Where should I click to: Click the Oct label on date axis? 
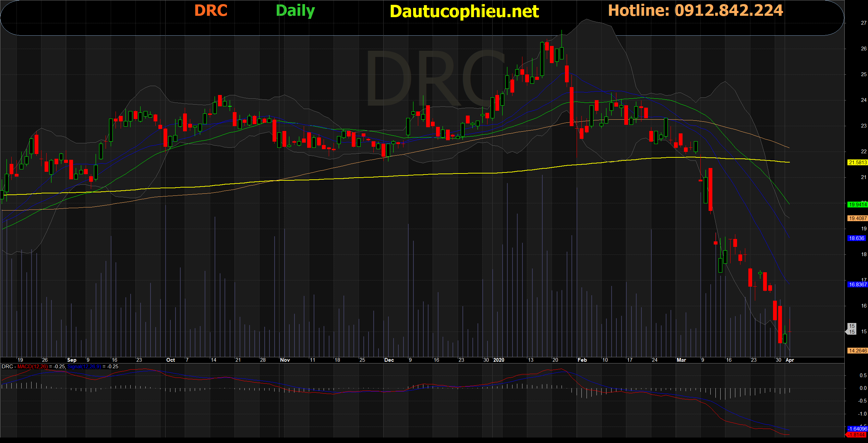pyautogui.click(x=170, y=360)
